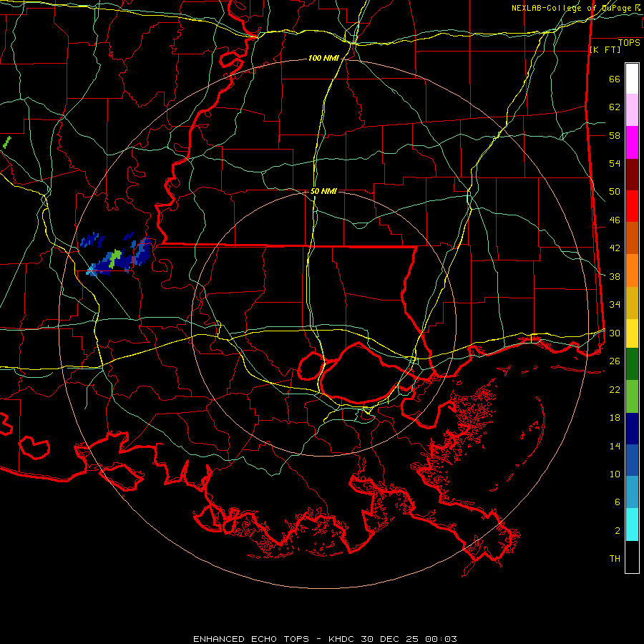Click the dark red 50-54 kft legend swatch
The image size is (644, 644).
(x=632, y=175)
